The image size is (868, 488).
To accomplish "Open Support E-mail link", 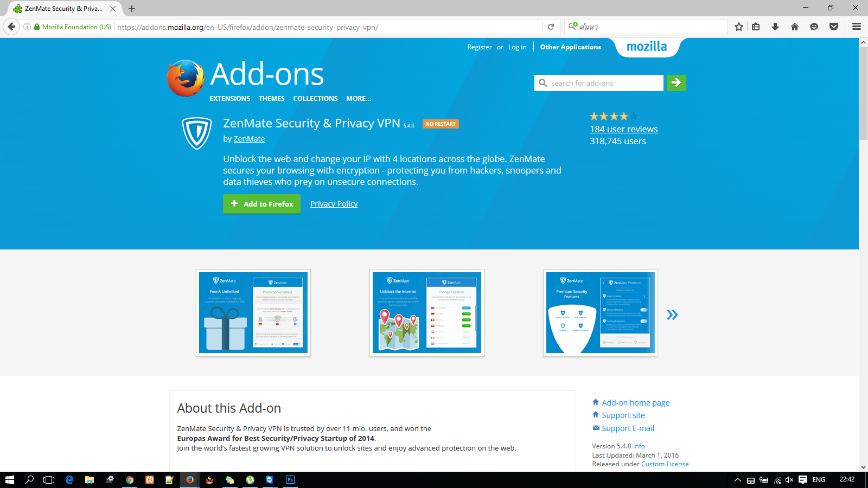I will click(628, 428).
